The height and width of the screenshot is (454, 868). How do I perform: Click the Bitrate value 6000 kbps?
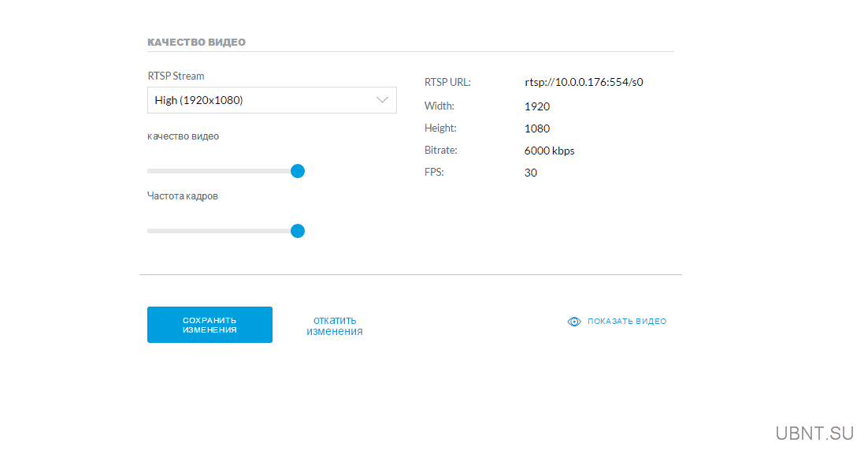click(x=549, y=151)
